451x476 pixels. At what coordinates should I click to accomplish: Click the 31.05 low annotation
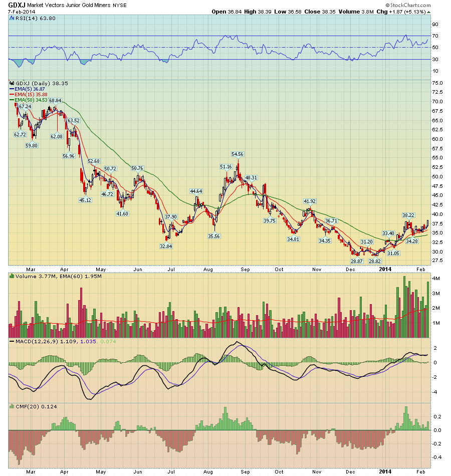click(x=393, y=253)
